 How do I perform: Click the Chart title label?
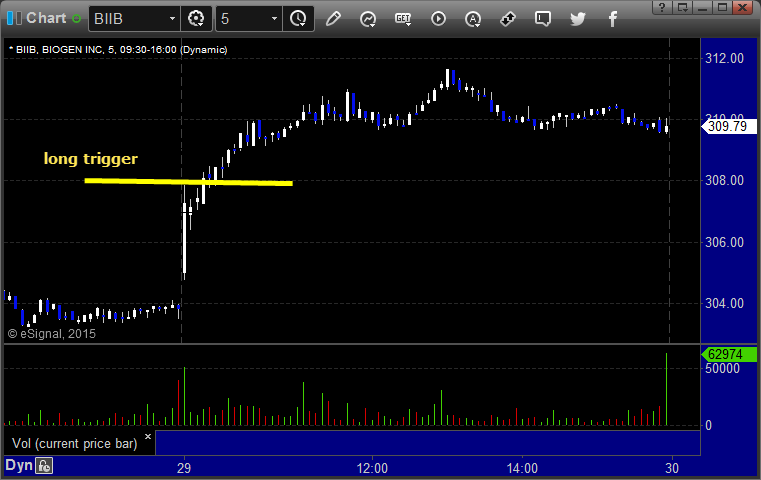point(46,18)
